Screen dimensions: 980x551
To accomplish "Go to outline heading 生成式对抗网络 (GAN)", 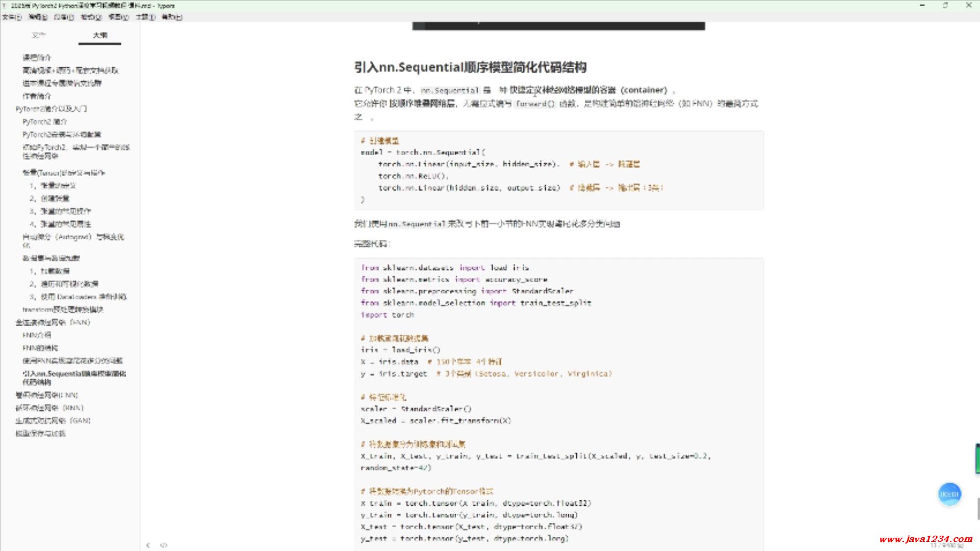I will 53,420.
